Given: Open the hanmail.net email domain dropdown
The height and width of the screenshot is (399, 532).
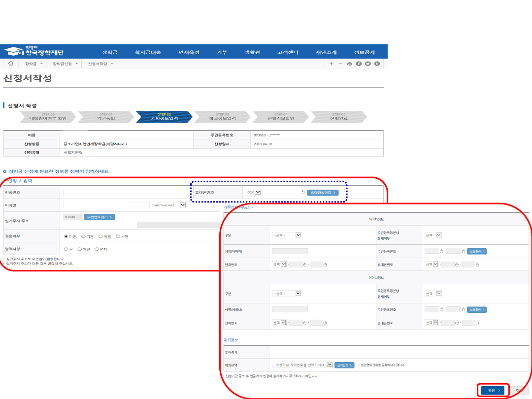Looking at the screenshot, I should click(183, 205).
